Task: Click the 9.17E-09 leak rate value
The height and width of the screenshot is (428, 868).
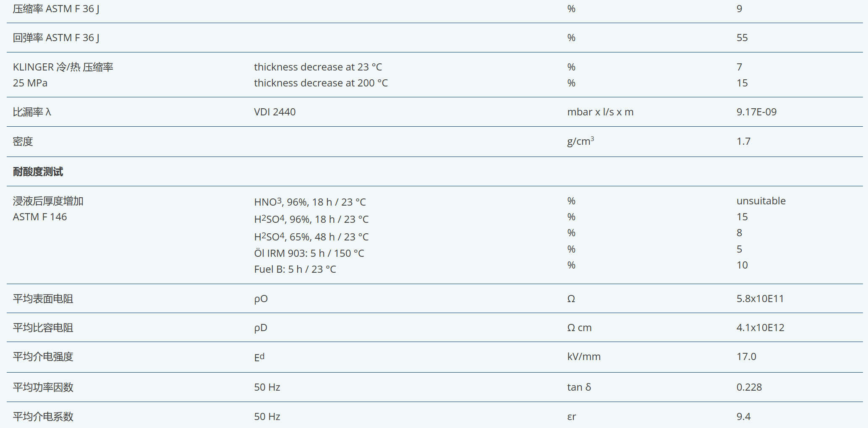Action: [x=756, y=112]
